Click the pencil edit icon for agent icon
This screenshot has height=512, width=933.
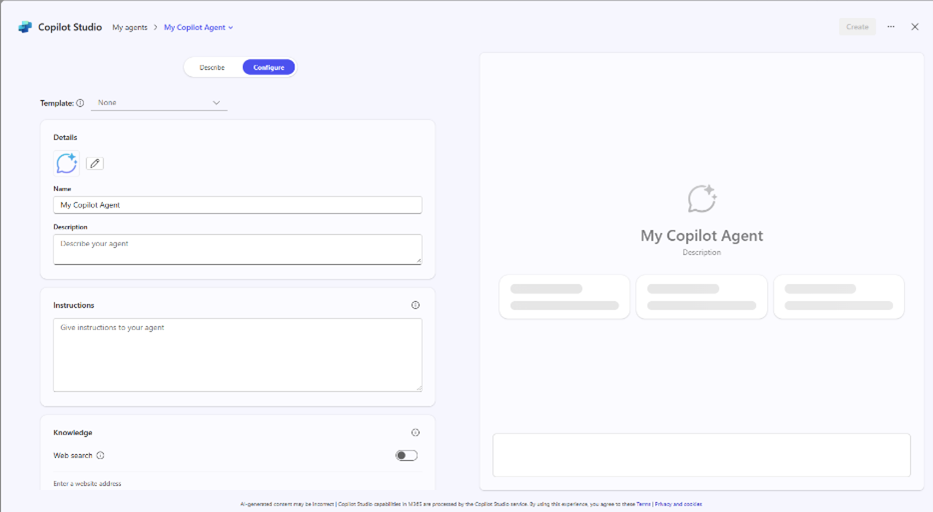click(95, 163)
